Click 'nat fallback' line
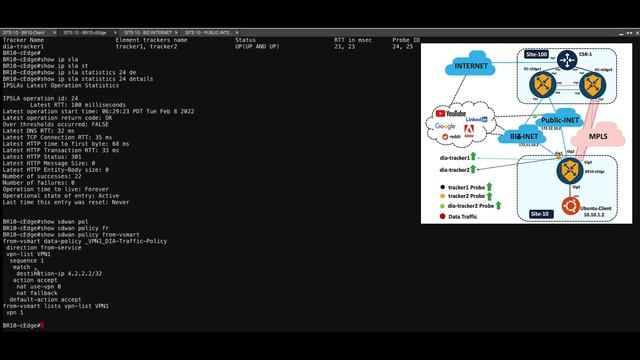This screenshot has height=360, width=640. pyautogui.click(x=37, y=293)
